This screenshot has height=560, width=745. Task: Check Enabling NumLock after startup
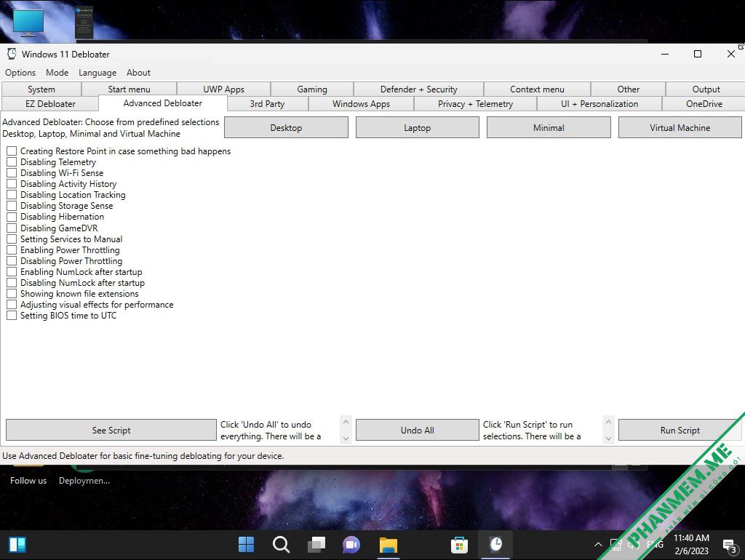tap(12, 272)
